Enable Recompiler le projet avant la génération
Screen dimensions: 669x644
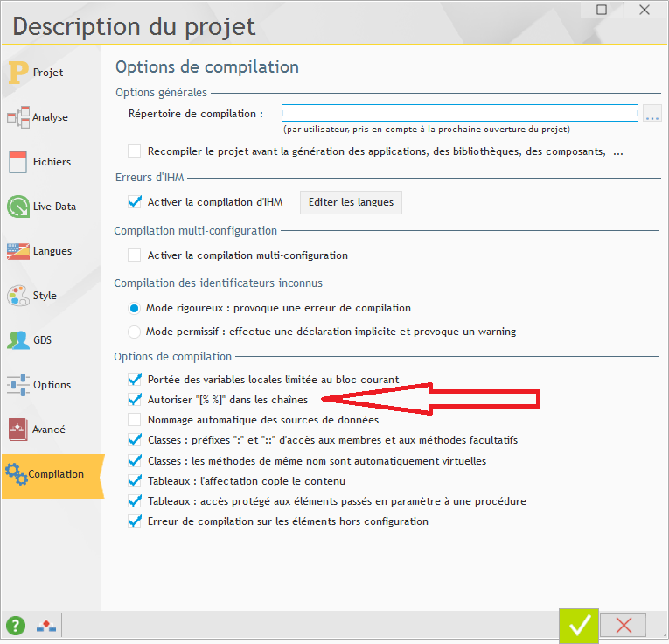[134, 151]
